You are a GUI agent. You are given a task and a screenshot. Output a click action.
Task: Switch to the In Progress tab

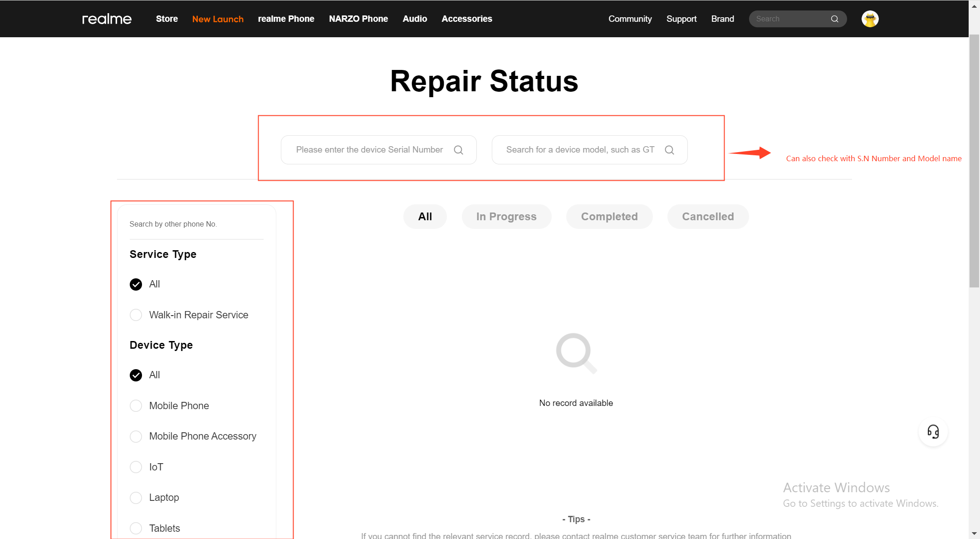pyautogui.click(x=506, y=217)
